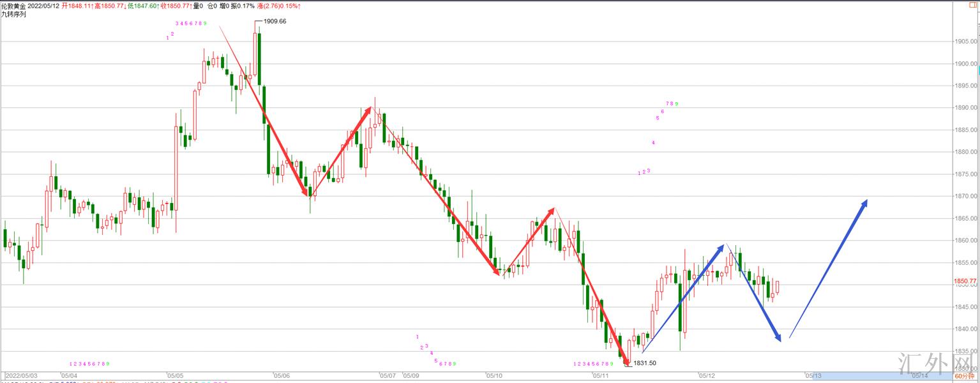This screenshot has height=383, width=980.
Task: Click the 05/05 date marker
Action: [175, 376]
